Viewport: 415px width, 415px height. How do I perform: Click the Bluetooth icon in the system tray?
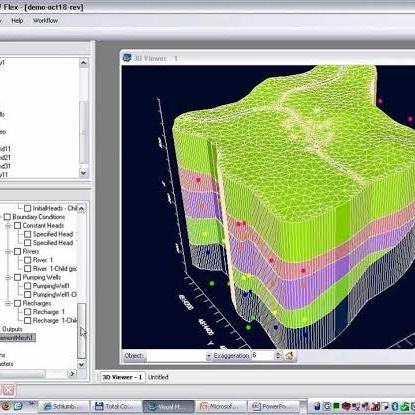(x=395, y=406)
